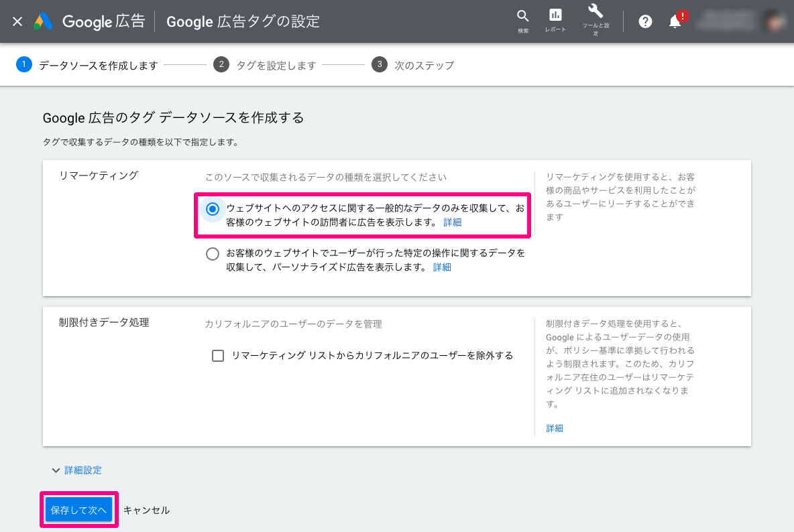Expand the 詳細設定 advanced settings section

pos(77,470)
